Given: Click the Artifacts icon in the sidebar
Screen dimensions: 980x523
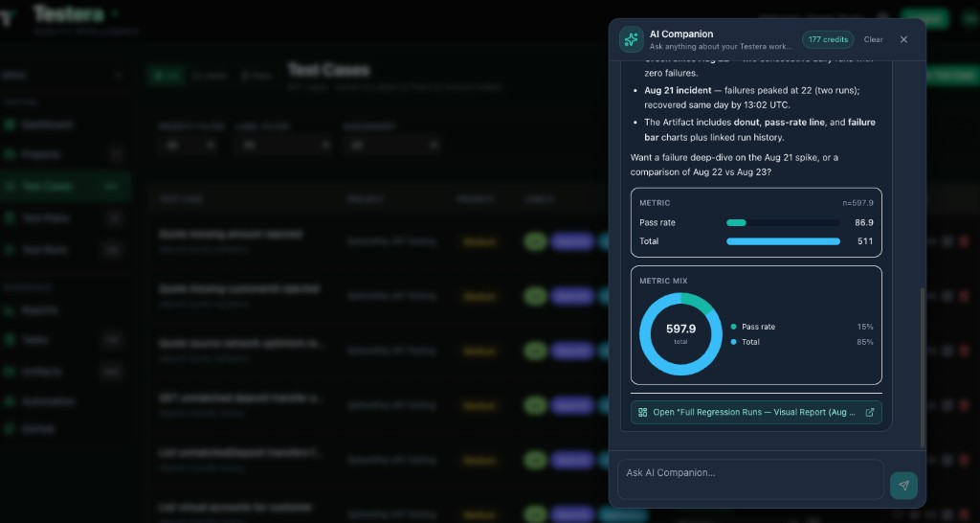Looking at the screenshot, I should (x=10, y=371).
